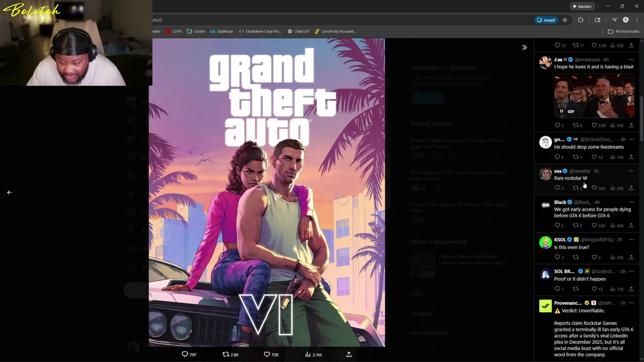
Task: Share 'Rare rockstar W' reply
Action: coord(631,188)
